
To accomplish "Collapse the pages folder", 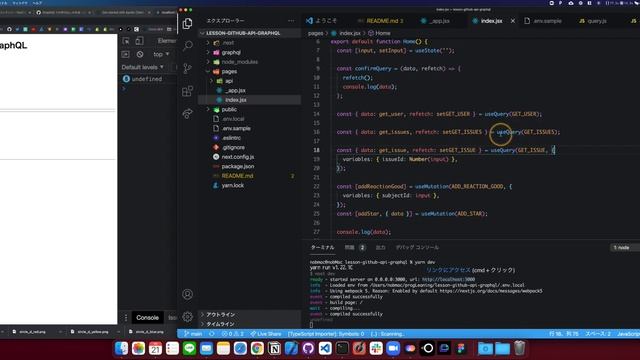I will 208,71.
